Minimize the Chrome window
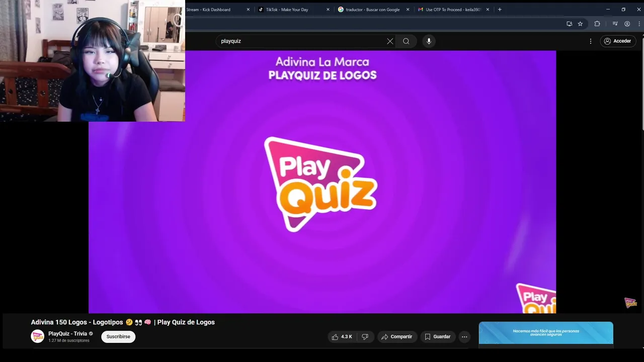The width and height of the screenshot is (644, 362). [608, 10]
